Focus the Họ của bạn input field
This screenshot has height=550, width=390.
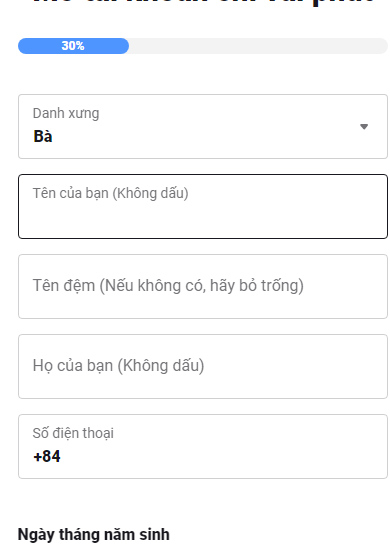[x=203, y=366]
